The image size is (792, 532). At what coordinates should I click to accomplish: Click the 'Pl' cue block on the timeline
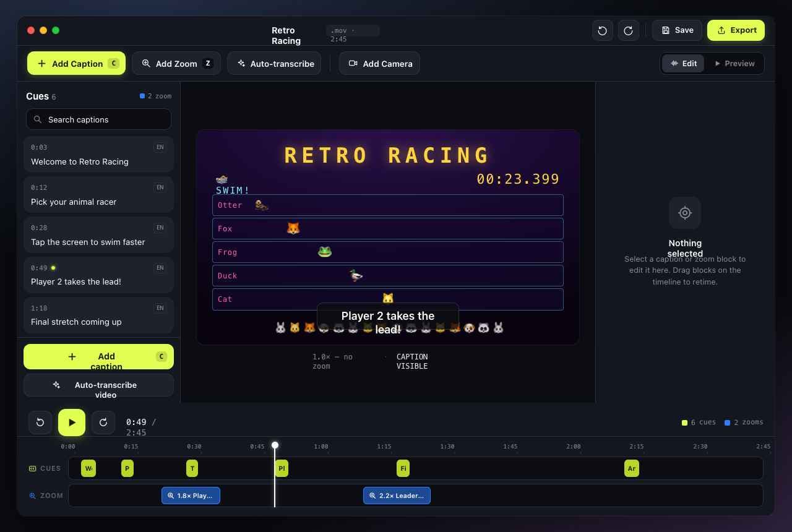[282, 468]
